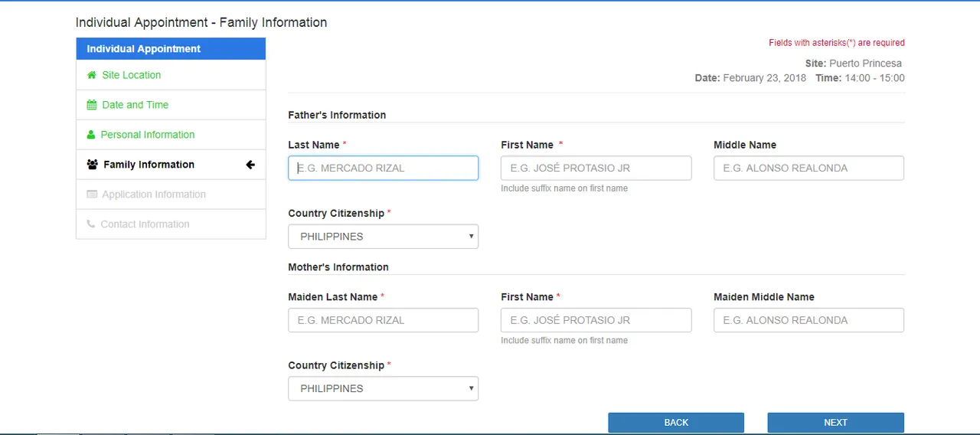
Task: Click the Mother's First Name field
Action: [x=596, y=320]
